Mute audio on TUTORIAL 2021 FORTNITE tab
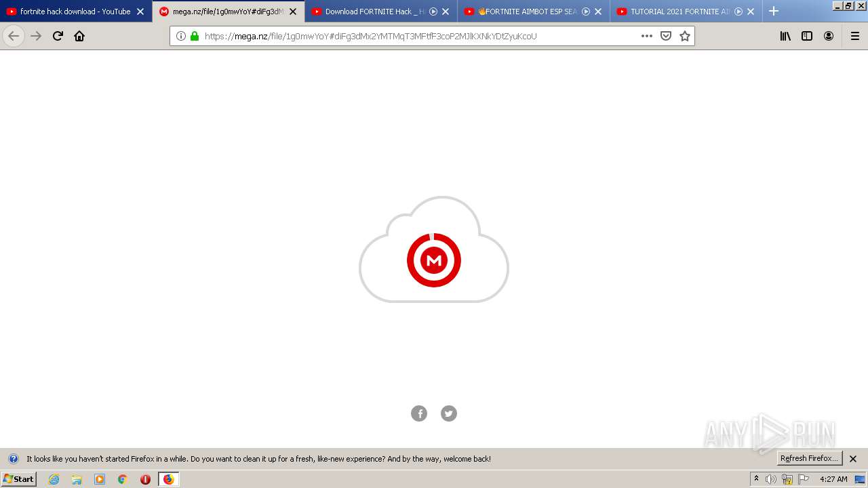Screen dimensions: 868x488 coord(738,12)
